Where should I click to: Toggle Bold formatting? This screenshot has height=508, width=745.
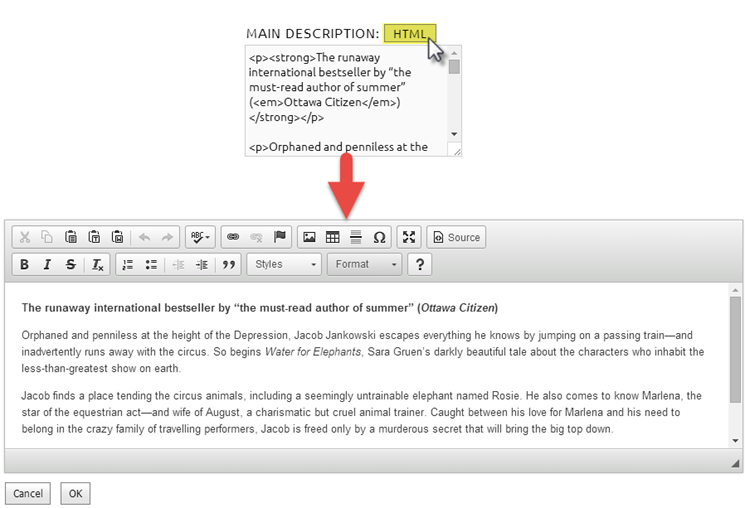[25, 264]
